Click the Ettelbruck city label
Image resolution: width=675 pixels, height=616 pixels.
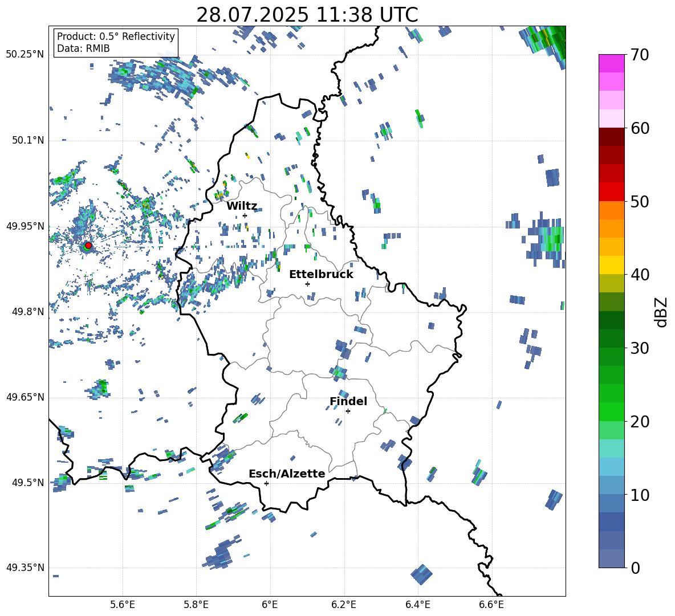pos(321,275)
